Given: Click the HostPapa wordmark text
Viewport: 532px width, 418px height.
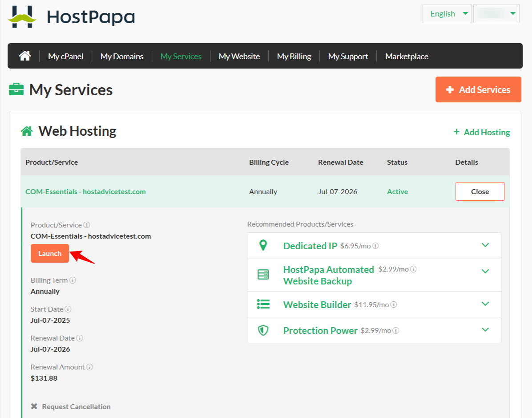Looking at the screenshot, I should pos(91,17).
